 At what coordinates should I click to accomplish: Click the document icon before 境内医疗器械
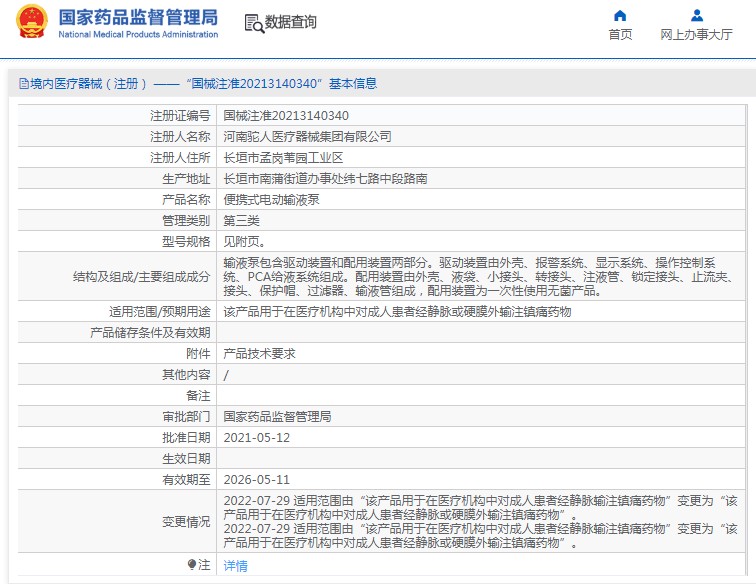(24, 84)
